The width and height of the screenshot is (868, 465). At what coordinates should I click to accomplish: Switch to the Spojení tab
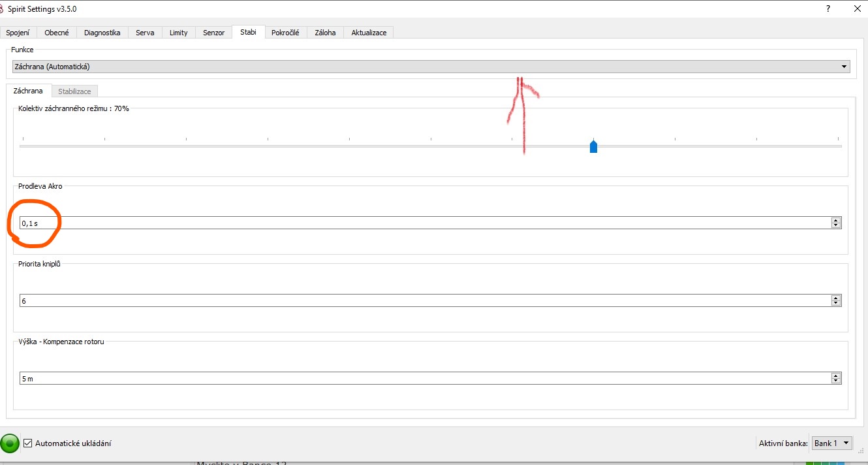(x=18, y=33)
